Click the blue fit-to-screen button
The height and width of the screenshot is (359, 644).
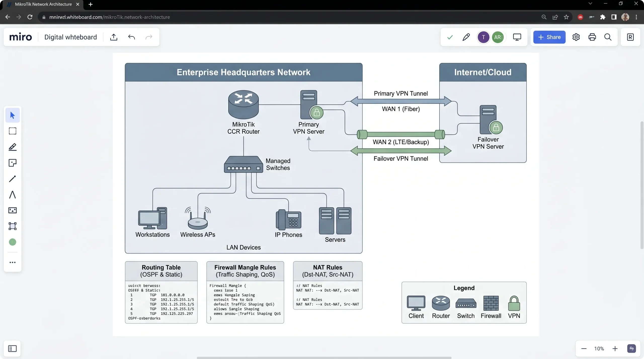pyautogui.click(x=631, y=349)
